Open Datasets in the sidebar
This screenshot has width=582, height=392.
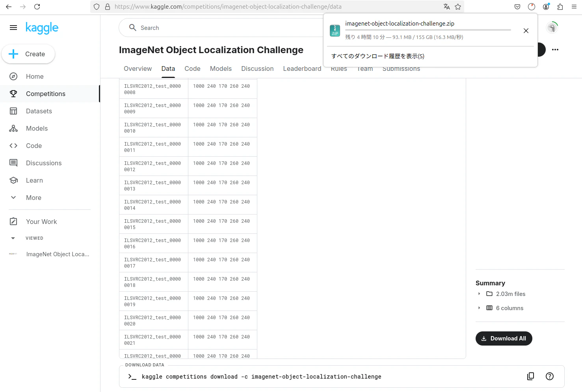tap(39, 111)
